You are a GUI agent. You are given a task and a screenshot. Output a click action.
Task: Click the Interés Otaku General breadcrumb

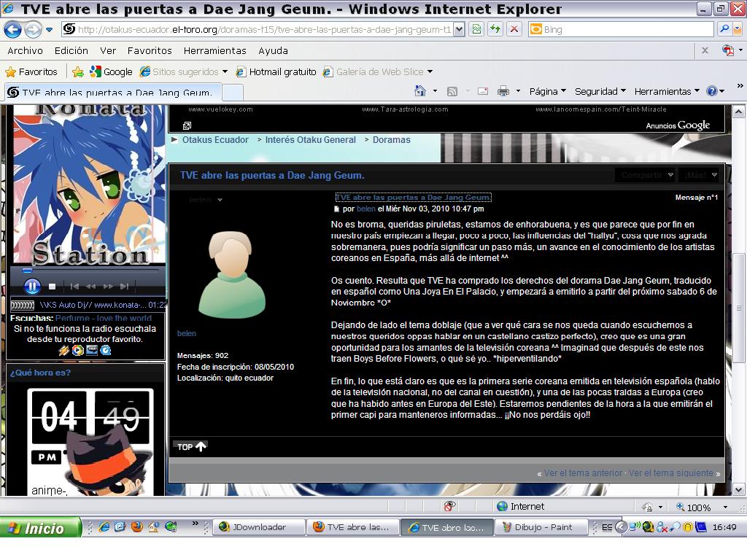311,140
